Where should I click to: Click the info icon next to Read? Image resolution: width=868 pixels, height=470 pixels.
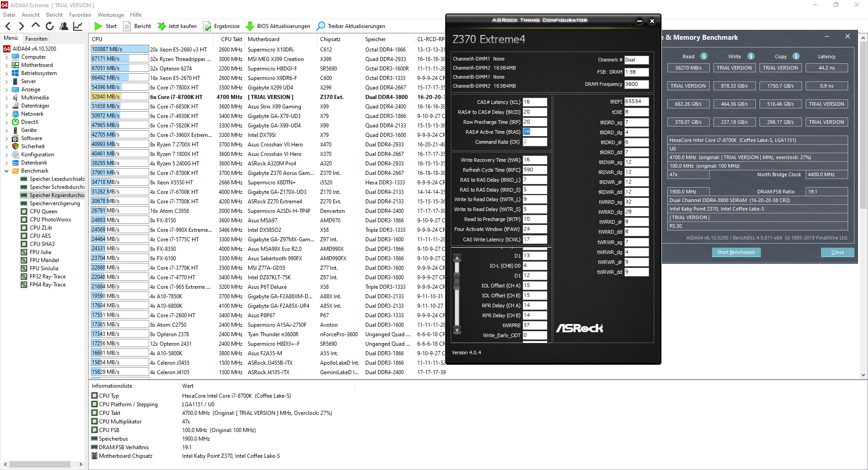704,56
